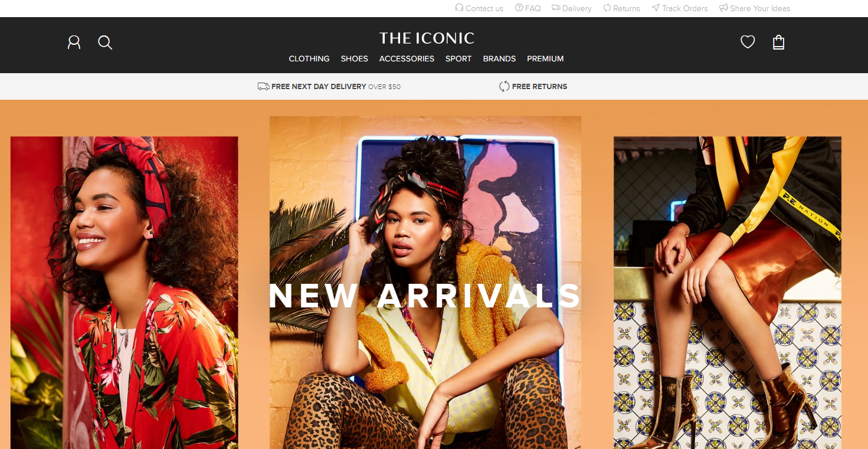868x449 pixels.
Task: Open the Returns link in the top bar
Action: pos(621,8)
